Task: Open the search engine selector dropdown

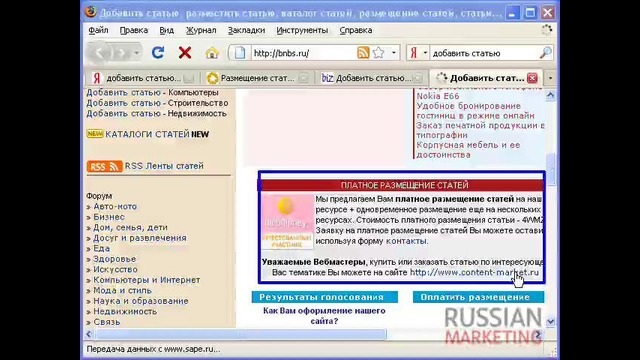Action: pyautogui.click(x=425, y=53)
